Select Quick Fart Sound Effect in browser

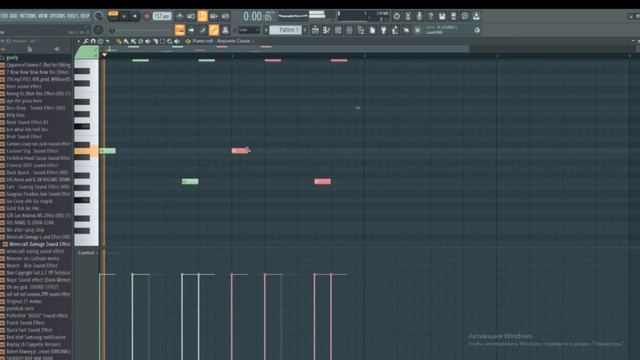pos(29,330)
